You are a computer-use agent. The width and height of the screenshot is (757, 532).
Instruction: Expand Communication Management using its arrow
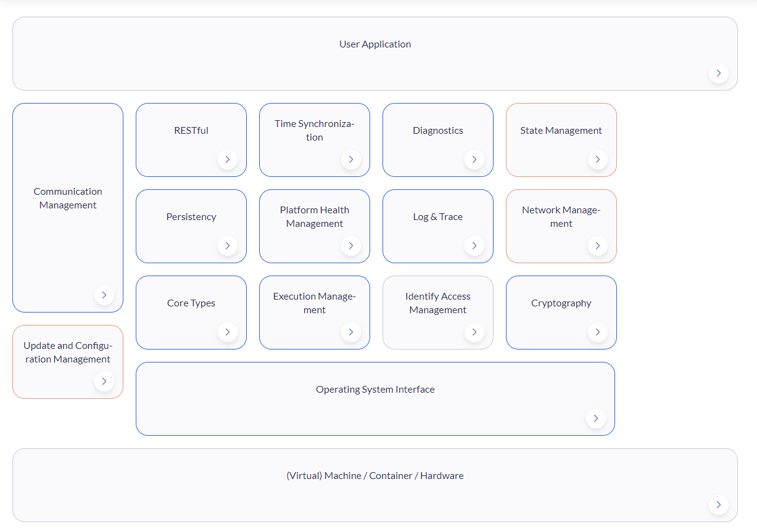[104, 295]
